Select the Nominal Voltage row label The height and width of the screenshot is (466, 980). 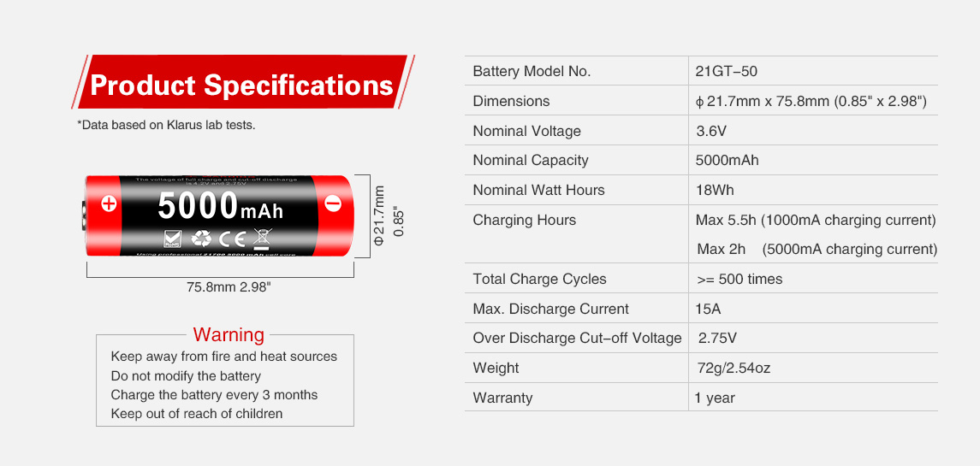pos(526,131)
